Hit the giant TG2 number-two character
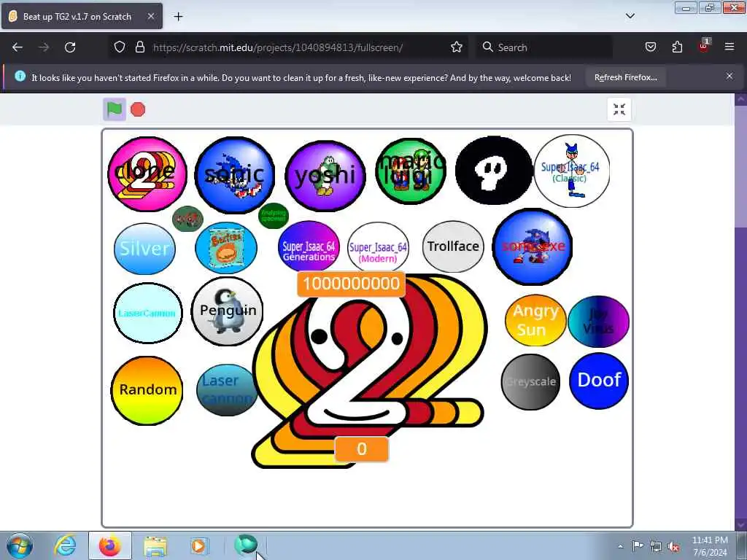Image resolution: width=747 pixels, height=560 pixels. tap(369, 371)
